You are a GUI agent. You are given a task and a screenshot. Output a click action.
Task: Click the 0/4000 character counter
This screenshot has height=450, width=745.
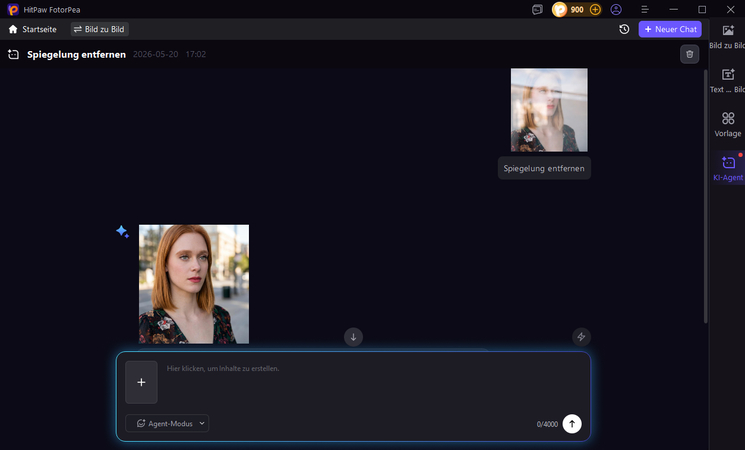tap(547, 424)
